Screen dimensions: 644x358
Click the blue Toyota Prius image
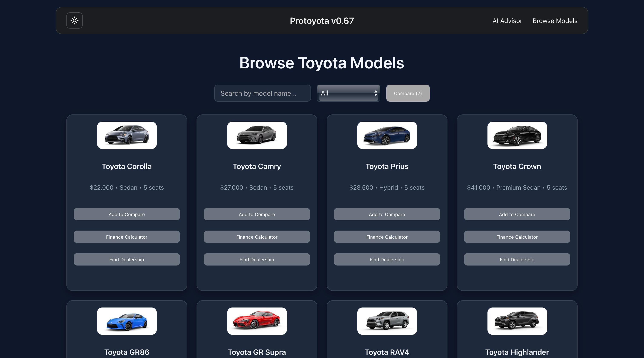[x=387, y=135]
